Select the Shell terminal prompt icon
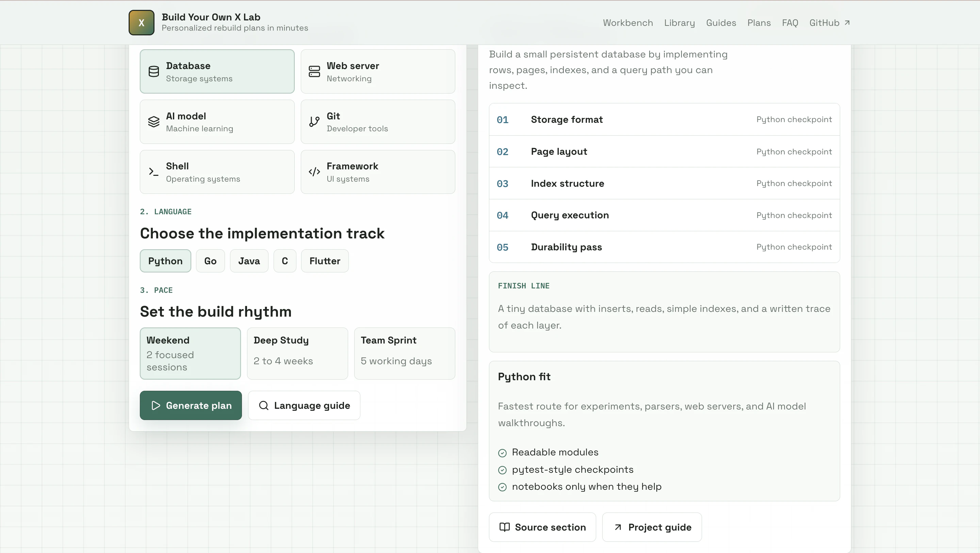 tap(154, 172)
